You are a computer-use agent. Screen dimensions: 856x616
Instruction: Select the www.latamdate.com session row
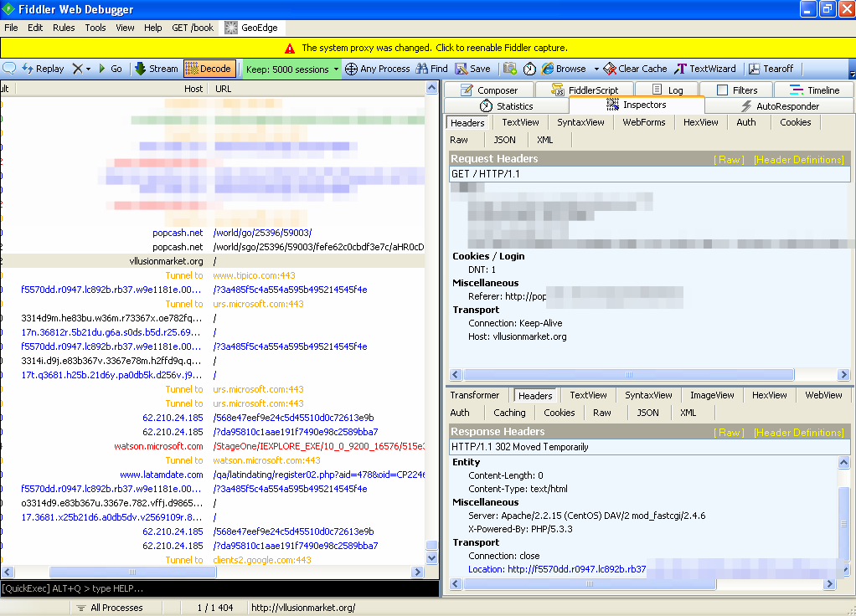pyautogui.click(x=213, y=475)
